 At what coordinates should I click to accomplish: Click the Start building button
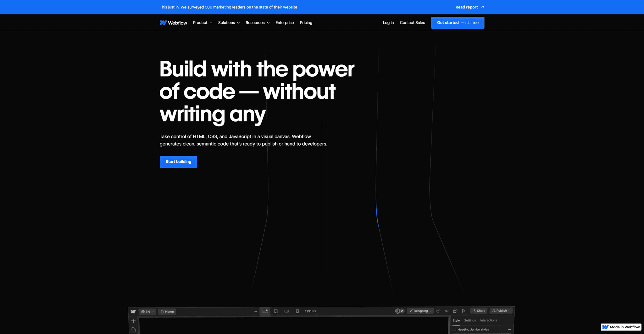point(178,162)
